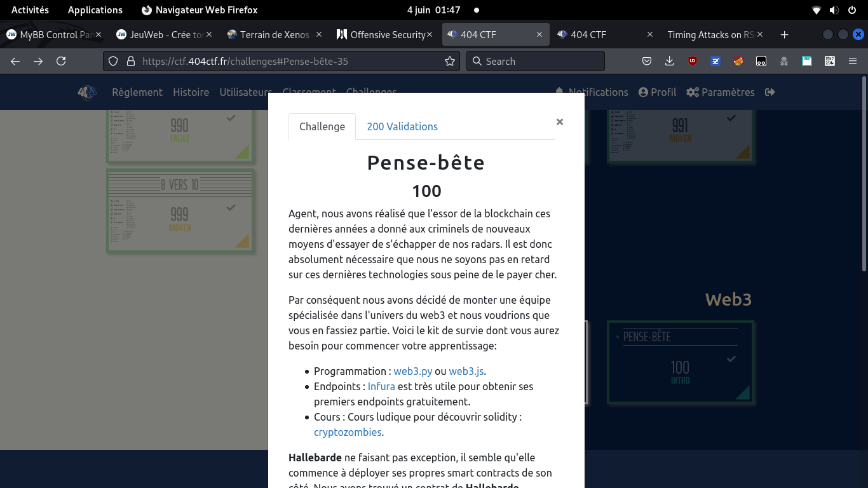Open the Pense-bête 100 Intro card

[x=681, y=362]
